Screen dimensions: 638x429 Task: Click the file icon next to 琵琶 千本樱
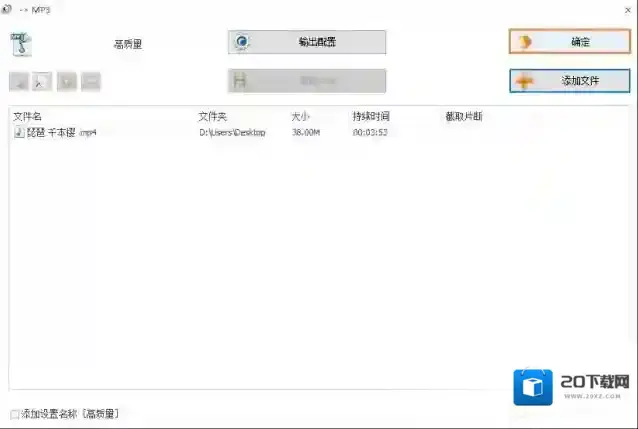coord(17,132)
